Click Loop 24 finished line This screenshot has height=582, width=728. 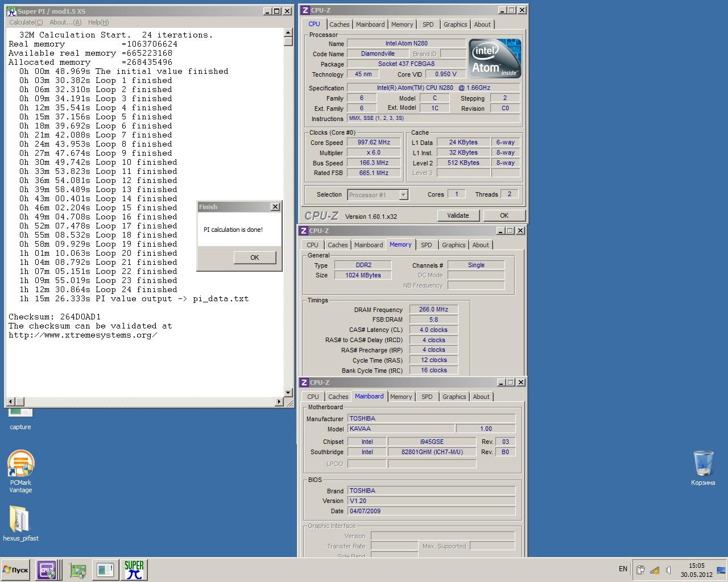98,289
